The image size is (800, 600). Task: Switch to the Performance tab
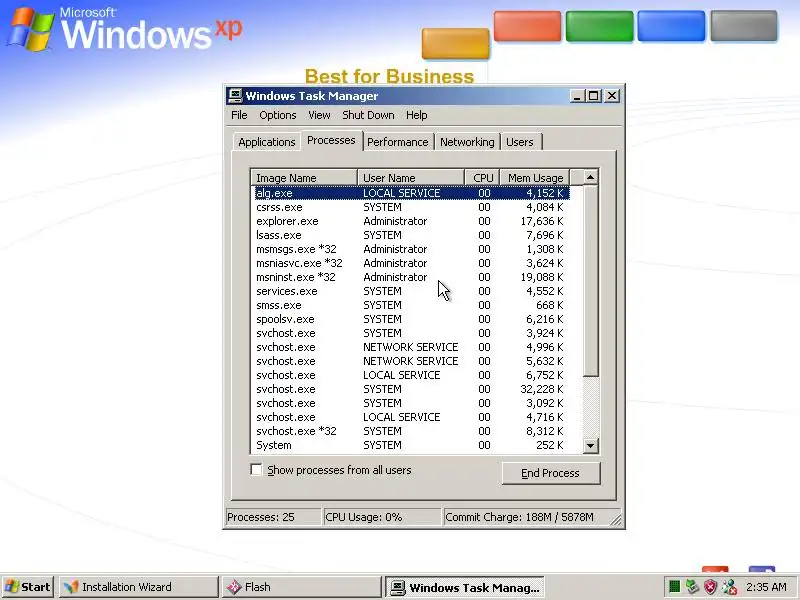click(x=397, y=142)
